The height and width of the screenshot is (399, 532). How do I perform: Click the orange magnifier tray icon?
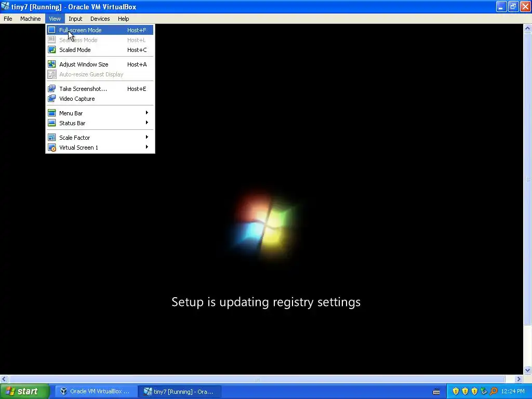pyautogui.click(x=494, y=391)
